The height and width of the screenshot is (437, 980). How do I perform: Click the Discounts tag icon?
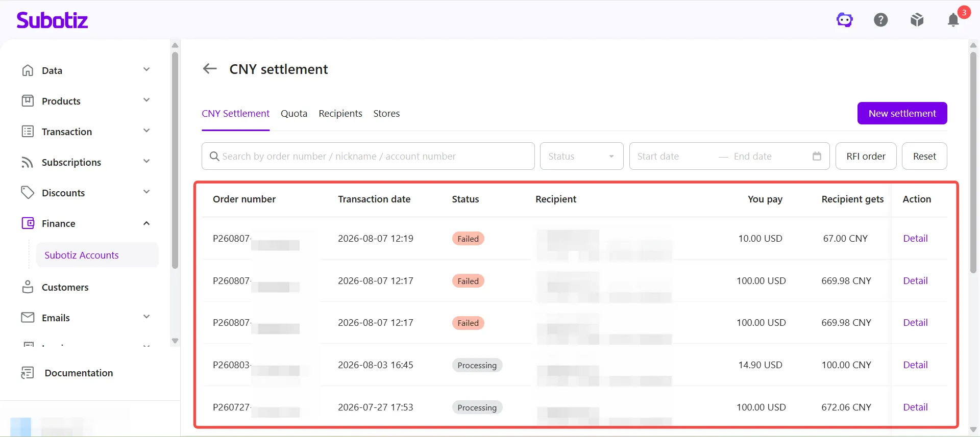pos(28,193)
